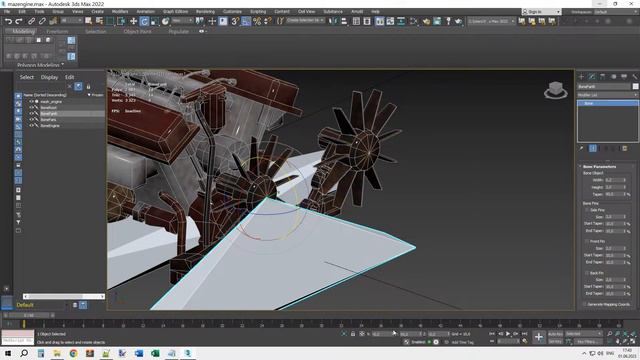Toggle Front Fin checkbox in Bone Parameters

587,241
